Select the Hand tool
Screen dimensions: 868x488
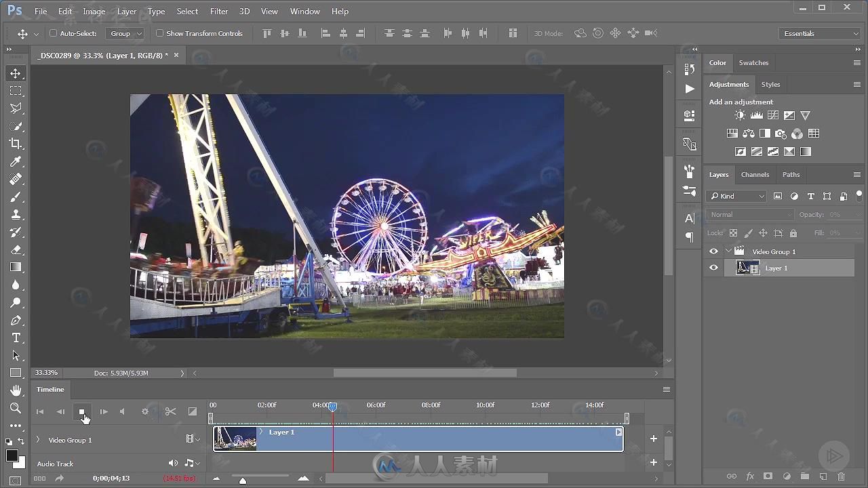pos(16,390)
